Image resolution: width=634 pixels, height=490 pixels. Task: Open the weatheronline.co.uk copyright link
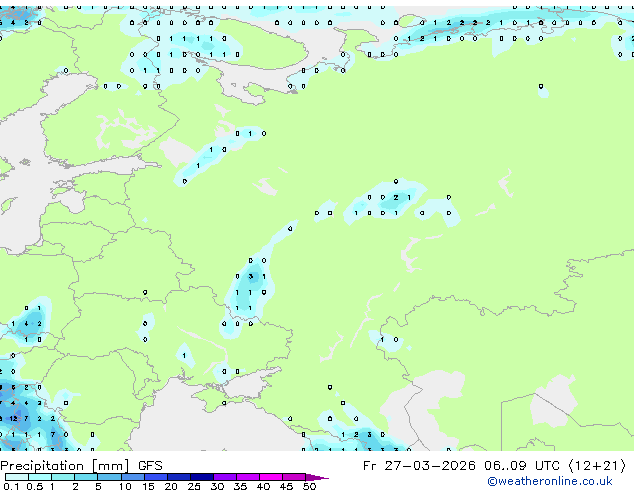click(x=549, y=481)
